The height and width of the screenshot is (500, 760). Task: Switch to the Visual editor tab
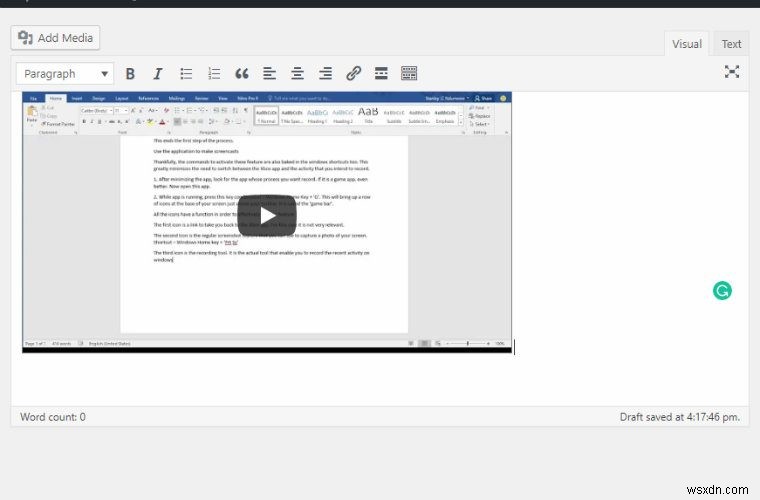[x=686, y=44]
